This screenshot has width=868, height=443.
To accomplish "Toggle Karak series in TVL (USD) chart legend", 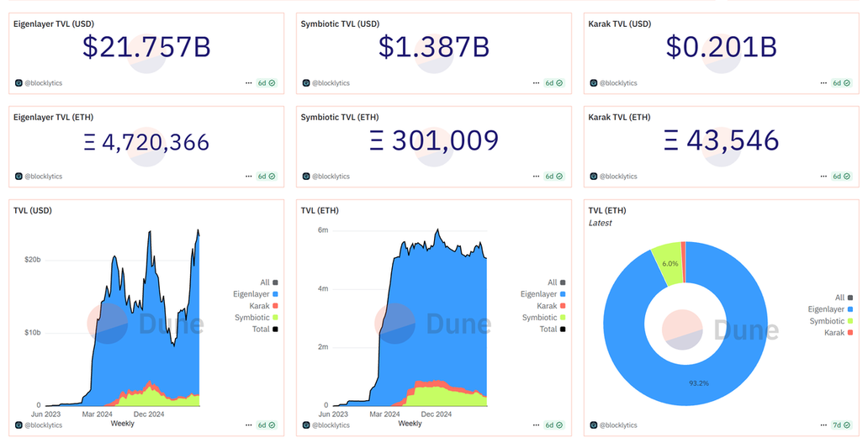I will click(263, 306).
